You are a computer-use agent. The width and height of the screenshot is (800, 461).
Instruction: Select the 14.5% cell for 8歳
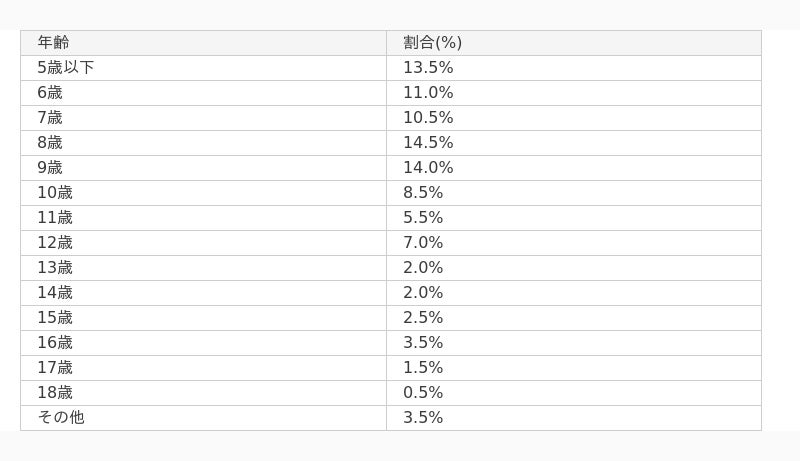click(x=428, y=143)
